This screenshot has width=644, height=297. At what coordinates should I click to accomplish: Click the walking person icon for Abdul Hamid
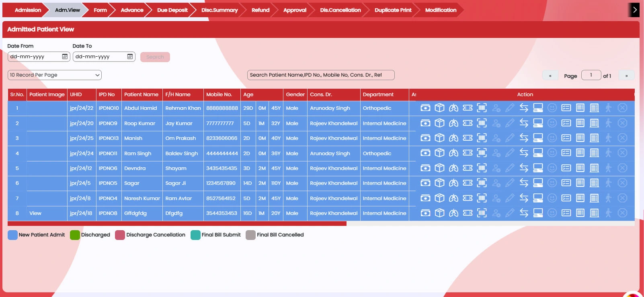[608, 108]
